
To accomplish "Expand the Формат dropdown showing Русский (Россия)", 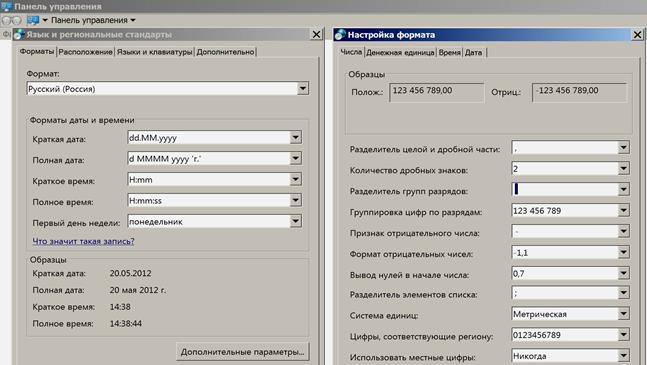I will point(302,88).
